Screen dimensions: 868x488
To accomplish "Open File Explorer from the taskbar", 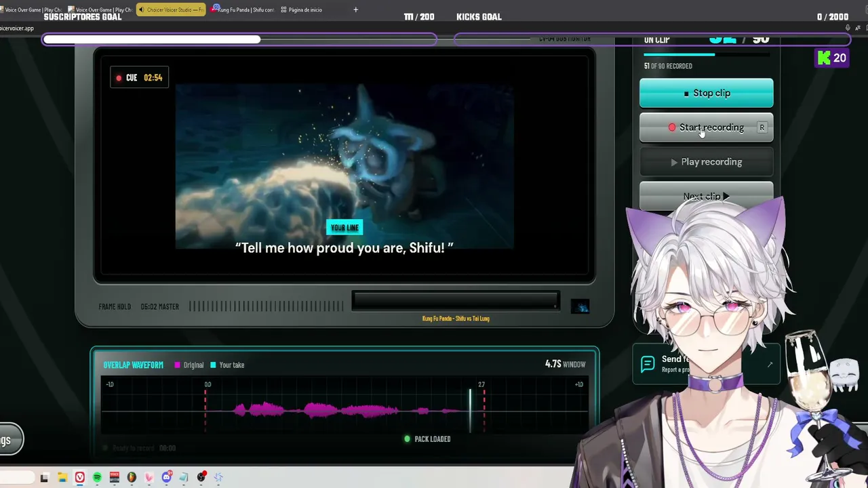I will (x=62, y=478).
